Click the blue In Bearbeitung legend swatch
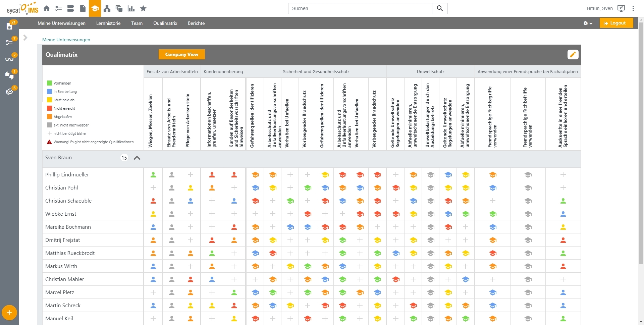Image resolution: width=644 pixels, height=325 pixels. coord(49,92)
